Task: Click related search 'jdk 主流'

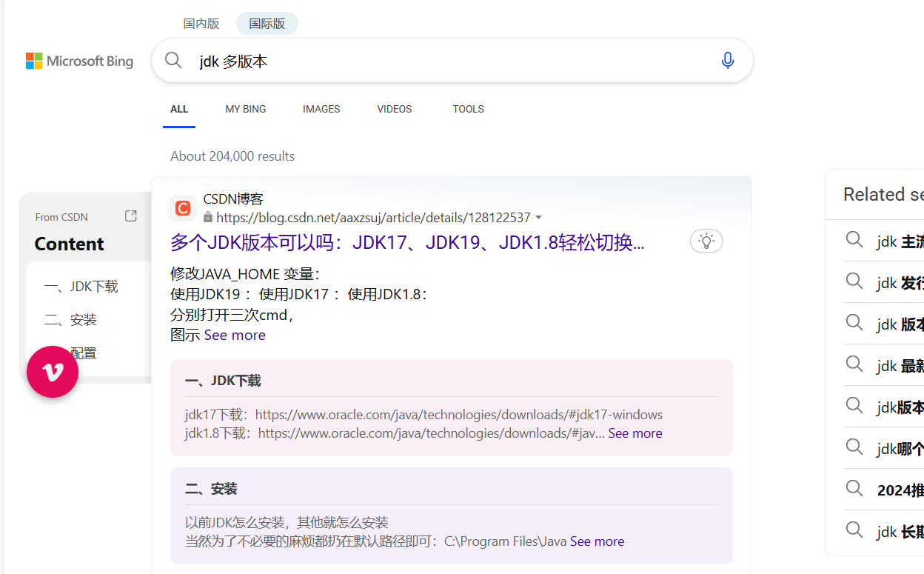Action: click(900, 241)
